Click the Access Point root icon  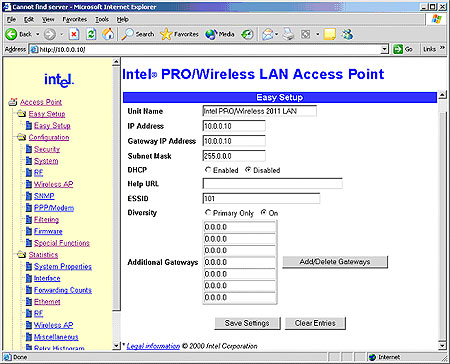tap(13, 102)
